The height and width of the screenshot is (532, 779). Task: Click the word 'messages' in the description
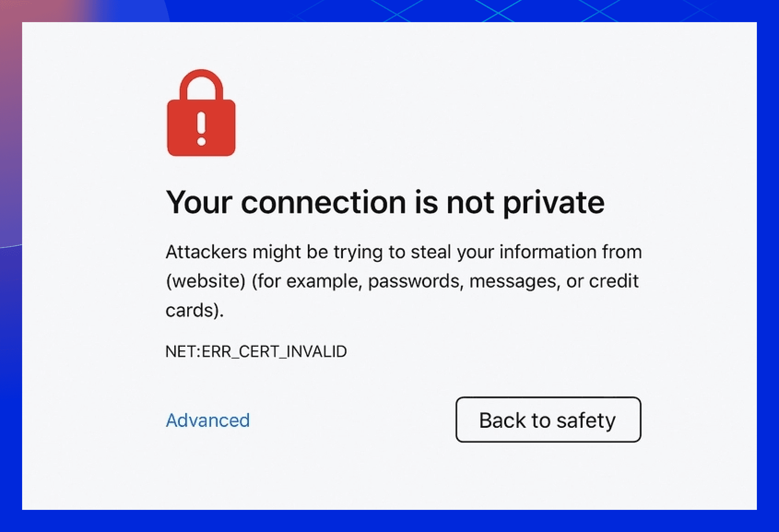(x=514, y=281)
